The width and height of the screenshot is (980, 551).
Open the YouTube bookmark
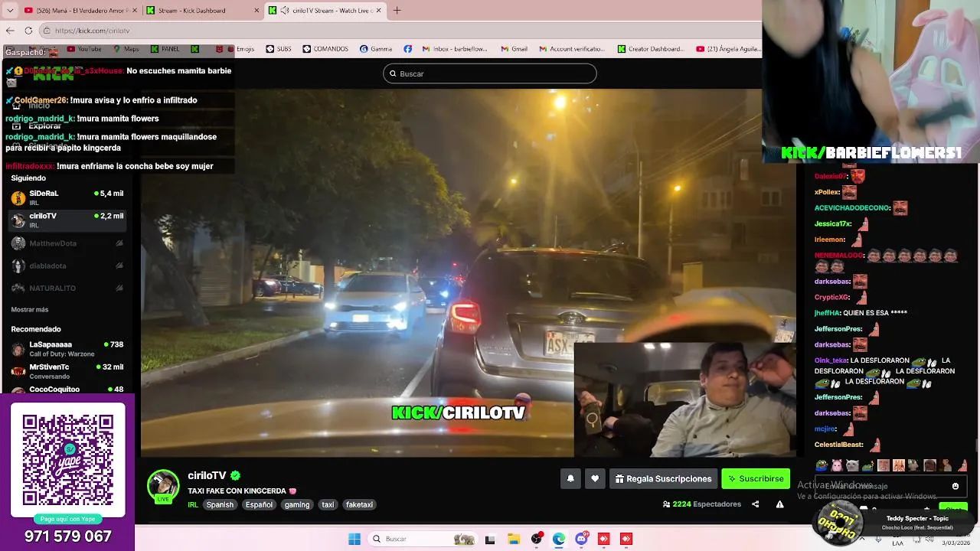click(x=84, y=49)
